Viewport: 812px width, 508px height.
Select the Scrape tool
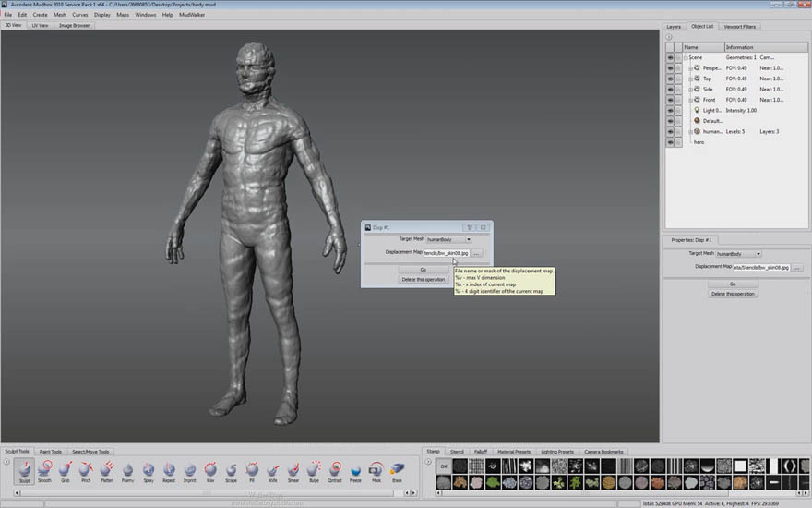[x=231, y=471]
